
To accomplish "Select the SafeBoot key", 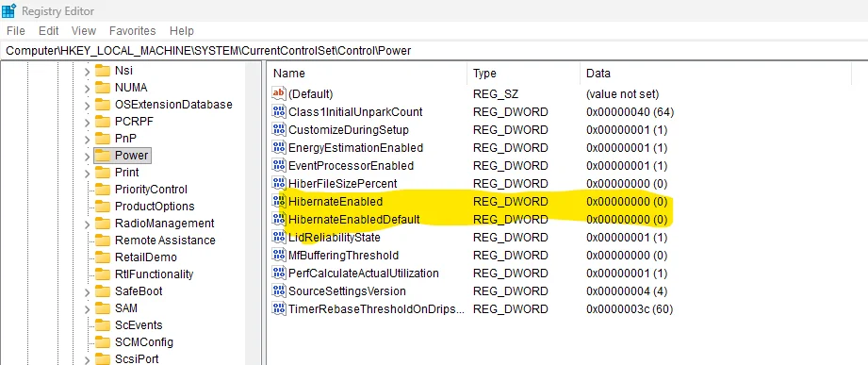I will click(139, 290).
